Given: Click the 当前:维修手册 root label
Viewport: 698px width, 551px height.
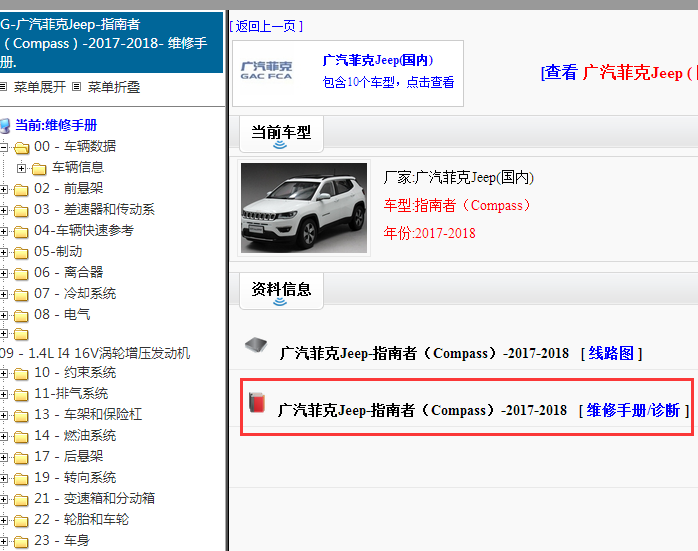Looking at the screenshot, I should 56,126.
